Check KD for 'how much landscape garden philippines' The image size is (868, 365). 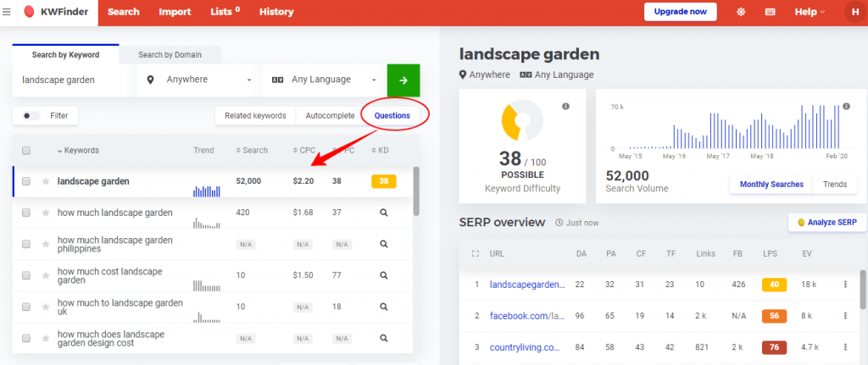[x=384, y=244]
